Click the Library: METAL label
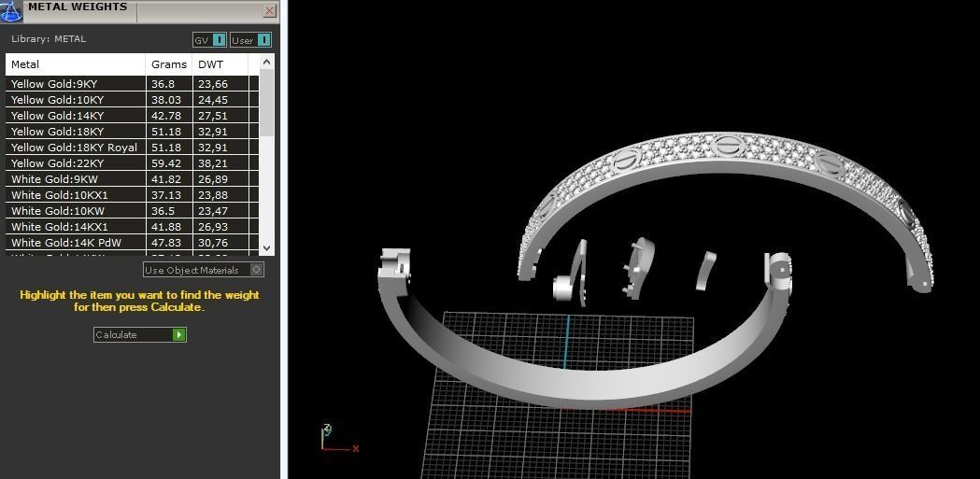This screenshot has width=980, height=479. 49,38
